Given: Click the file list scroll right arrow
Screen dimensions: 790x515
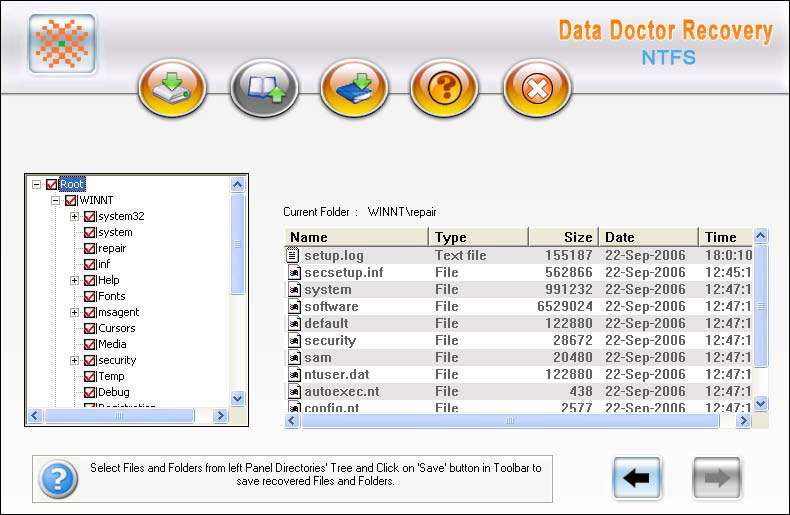Looking at the screenshot, I should pyautogui.click(x=743, y=420).
